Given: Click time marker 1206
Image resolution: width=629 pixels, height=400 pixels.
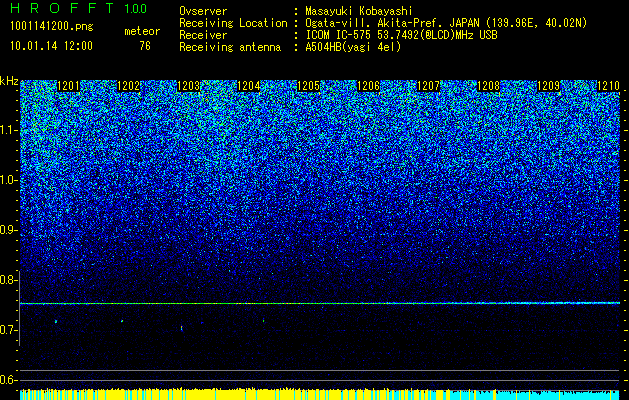Looking at the screenshot, I should pyautogui.click(x=369, y=86).
